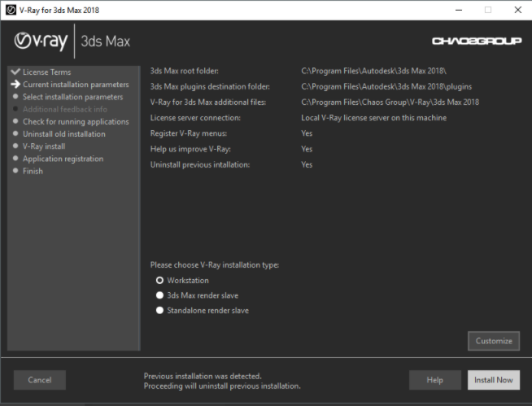Click the plugins destination folder path
The image size is (532, 406).
pyautogui.click(x=386, y=86)
